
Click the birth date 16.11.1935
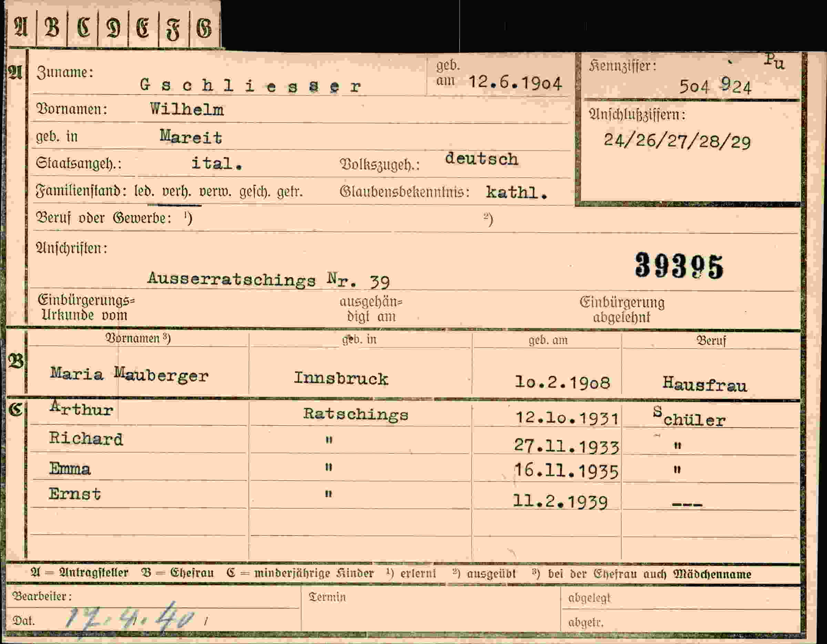(566, 471)
